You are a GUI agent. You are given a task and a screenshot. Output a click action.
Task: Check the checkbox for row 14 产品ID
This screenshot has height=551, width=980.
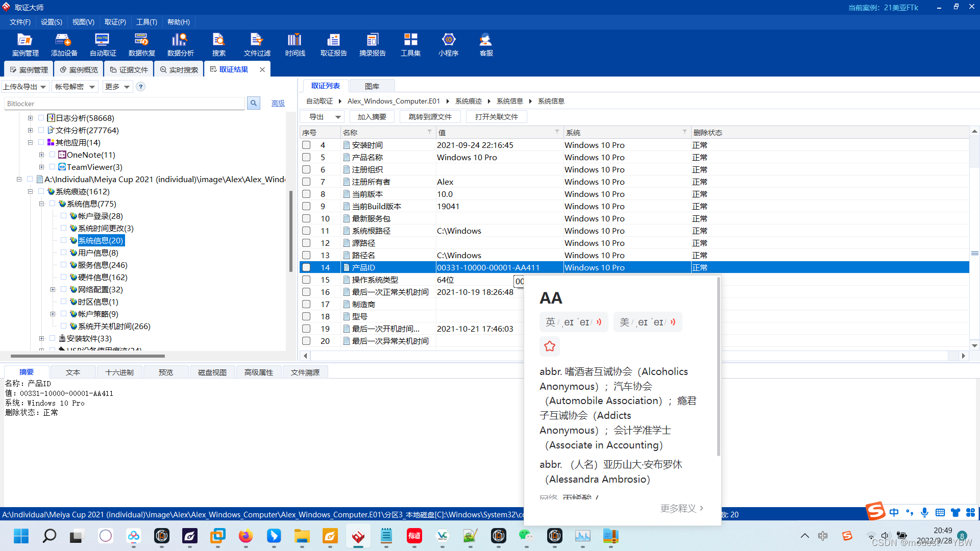(x=306, y=267)
